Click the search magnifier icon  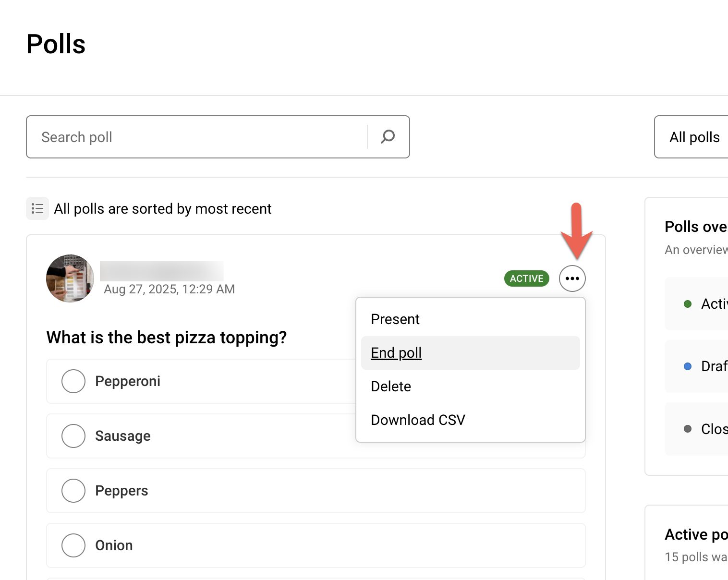(388, 137)
